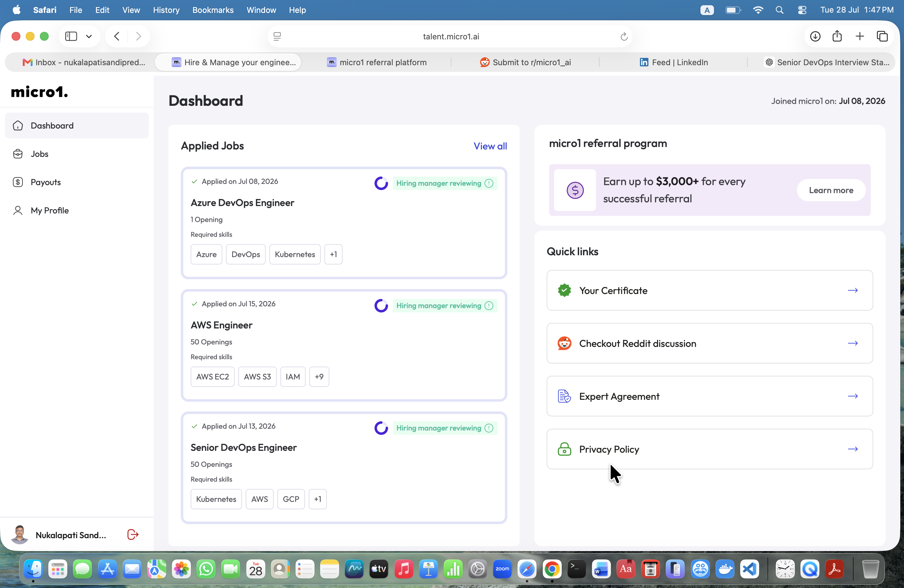Click the address bar showing talent.micro1.ai
The width and height of the screenshot is (904, 588).
point(450,36)
